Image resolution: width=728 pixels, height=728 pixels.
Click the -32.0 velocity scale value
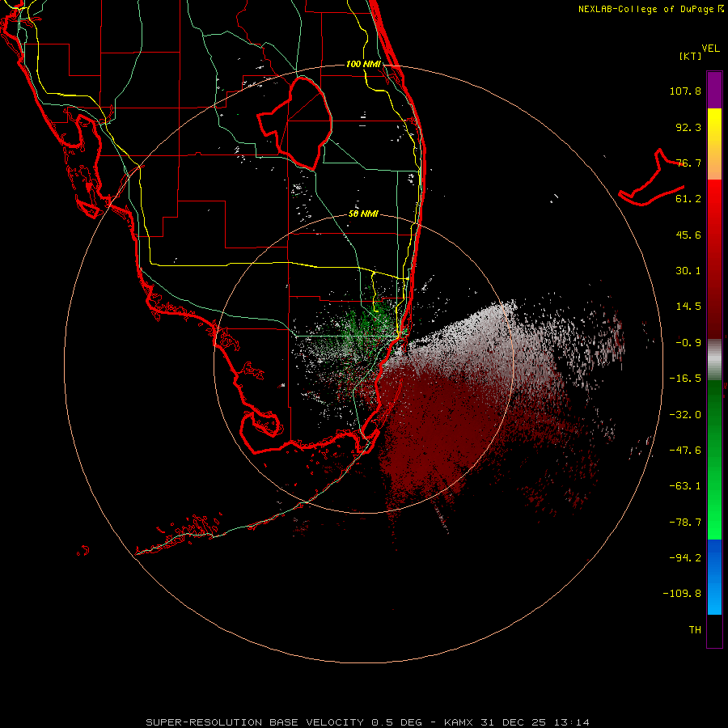(685, 415)
